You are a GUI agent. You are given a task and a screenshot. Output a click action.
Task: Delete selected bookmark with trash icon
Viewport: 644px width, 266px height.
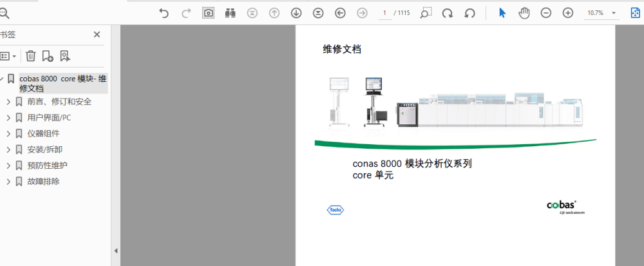30,56
